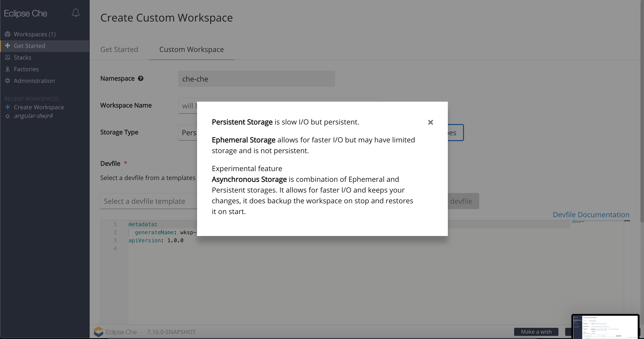This screenshot has width=644, height=339.
Task: Close the storage types info dialog
Action: click(430, 122)
